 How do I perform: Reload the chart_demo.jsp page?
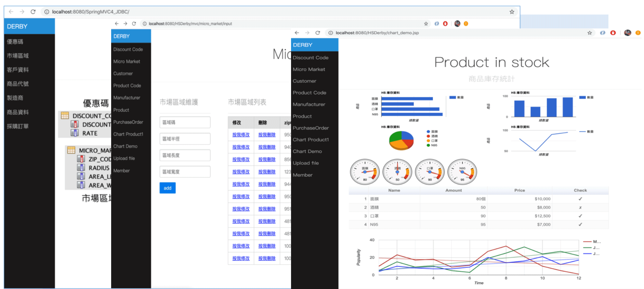click(x=318, y=33)
